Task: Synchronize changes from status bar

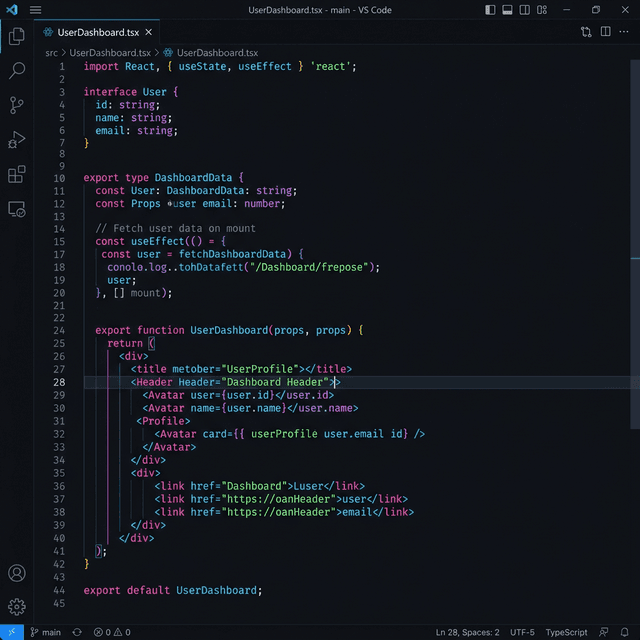Action: click(x=77, y=632)
